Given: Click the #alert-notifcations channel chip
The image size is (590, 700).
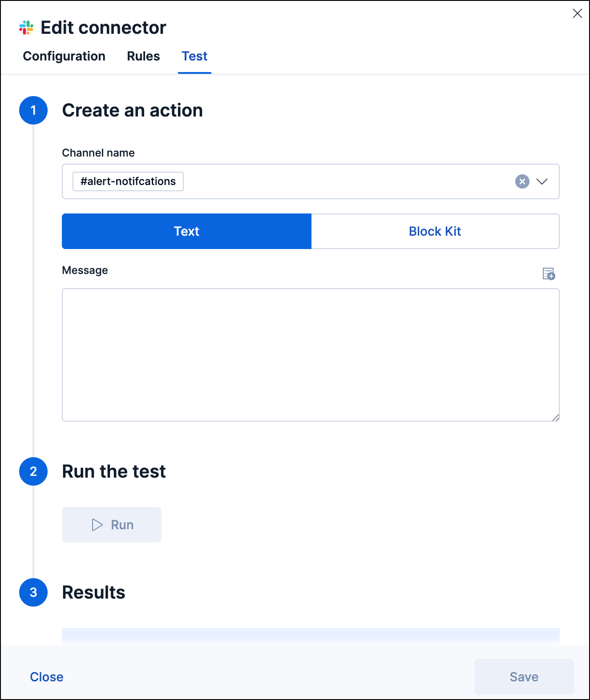Looking at the screenshot, I should 128,181.
